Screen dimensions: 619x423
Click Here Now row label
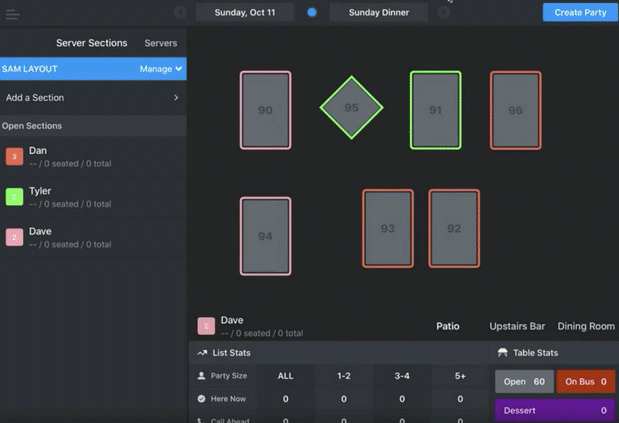[x=228, y=399]
